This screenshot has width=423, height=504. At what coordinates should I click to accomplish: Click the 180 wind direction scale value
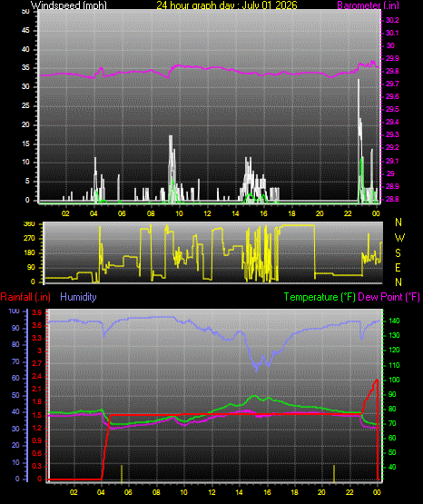pyautogui.click(x=29, y=253)
